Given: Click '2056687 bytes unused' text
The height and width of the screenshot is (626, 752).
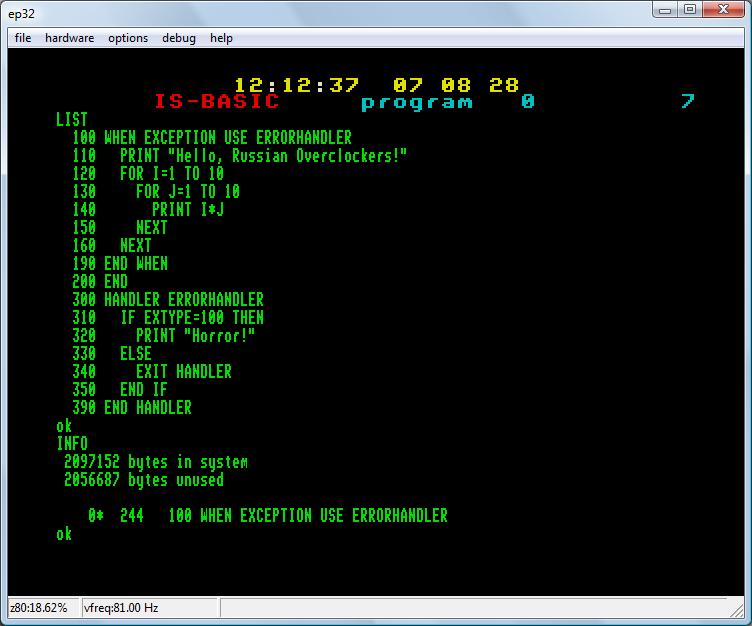Looking at the screenshot, I should [144, 480].
